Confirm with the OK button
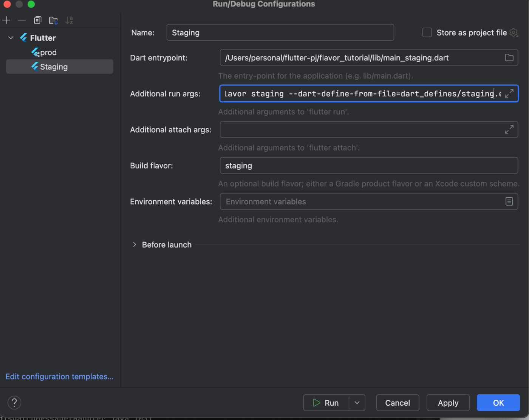 498,403
